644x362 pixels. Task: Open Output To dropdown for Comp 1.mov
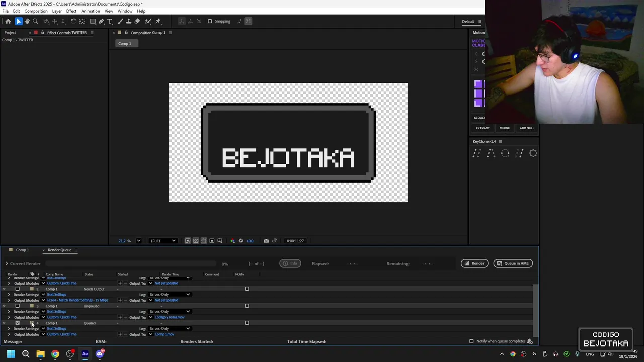(x=150, y=334)
